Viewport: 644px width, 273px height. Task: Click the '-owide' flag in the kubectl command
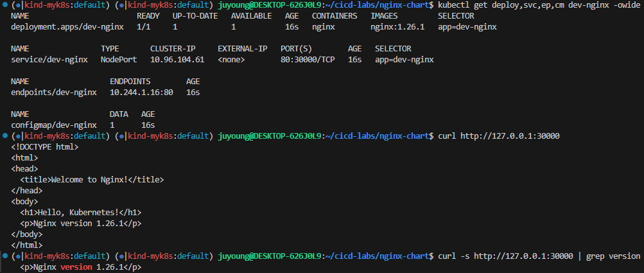click(627, 6)
